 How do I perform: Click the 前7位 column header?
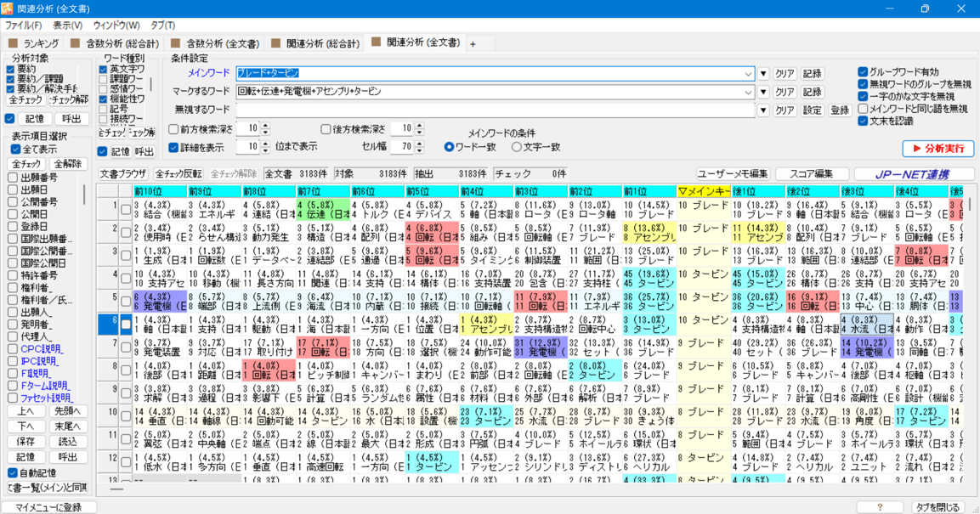[323, 190]
